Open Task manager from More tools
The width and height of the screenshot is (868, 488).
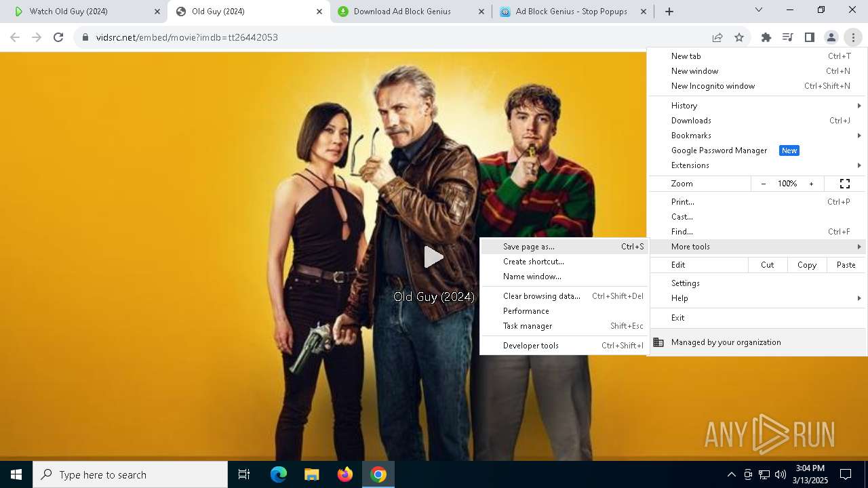[564, 326]
